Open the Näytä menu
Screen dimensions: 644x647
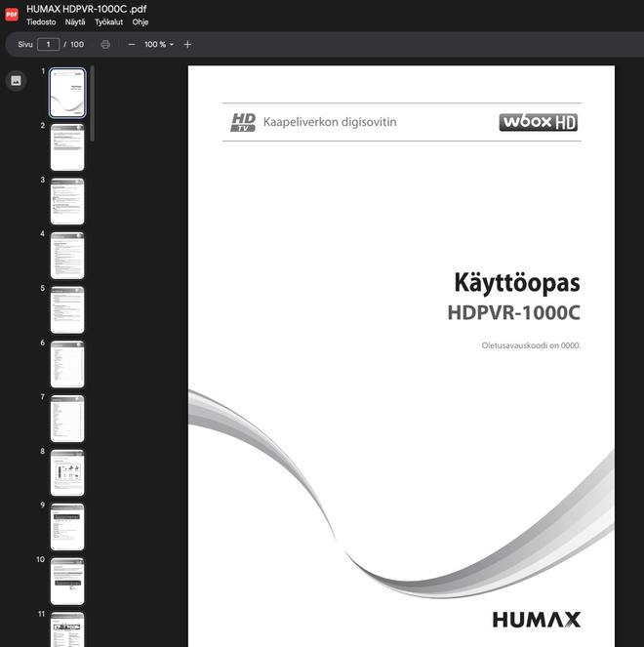pos(75,22)
